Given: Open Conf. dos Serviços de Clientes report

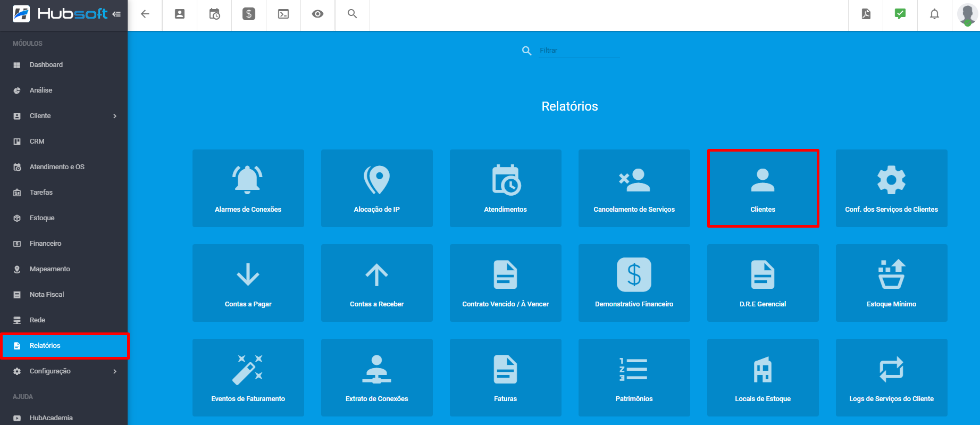Looking at the screenshot, I should click(x=892, y=188).
